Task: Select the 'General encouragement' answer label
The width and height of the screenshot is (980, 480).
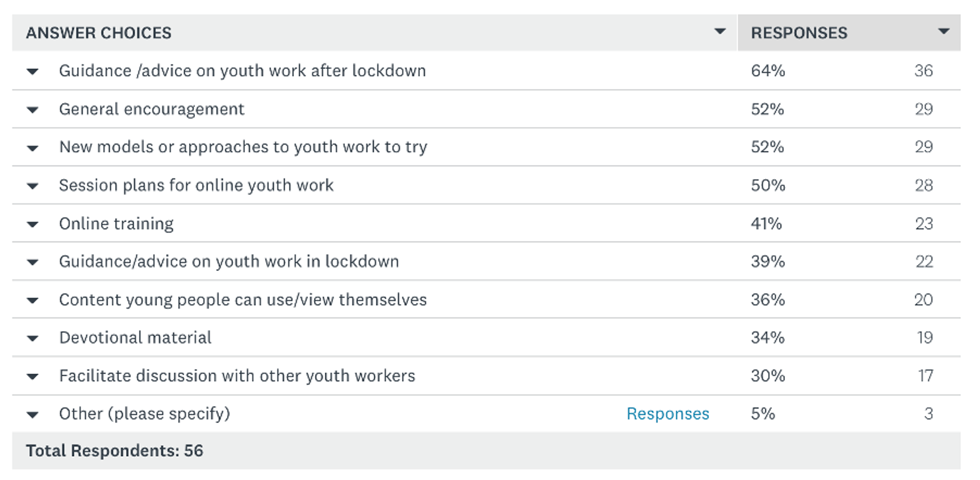Action: 151,109
